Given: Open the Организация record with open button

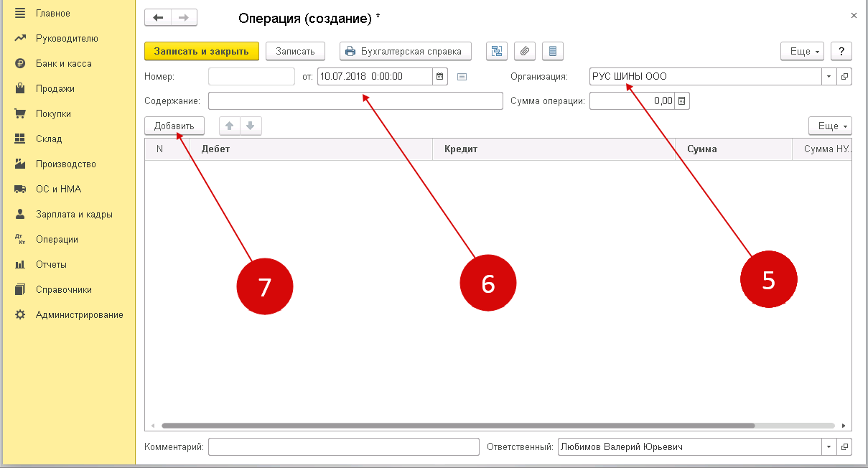Looking at the screenshot, I should [x=844, y=76].
